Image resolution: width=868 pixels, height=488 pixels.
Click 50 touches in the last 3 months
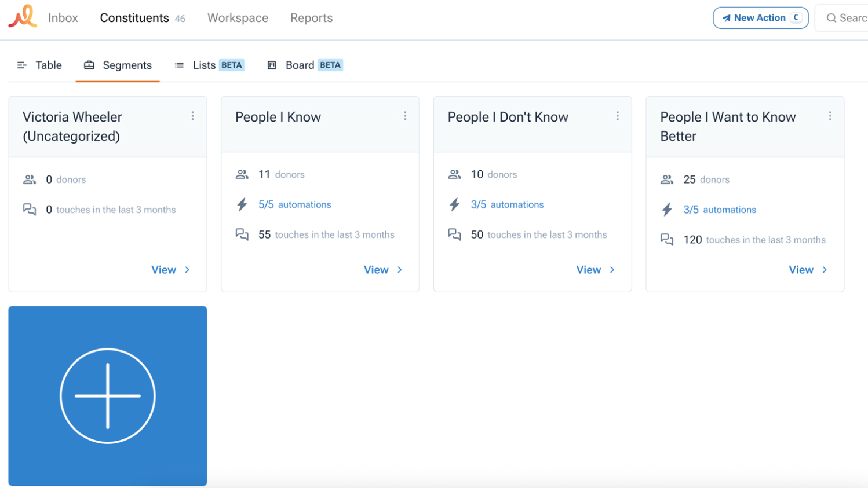coord(539,234)
